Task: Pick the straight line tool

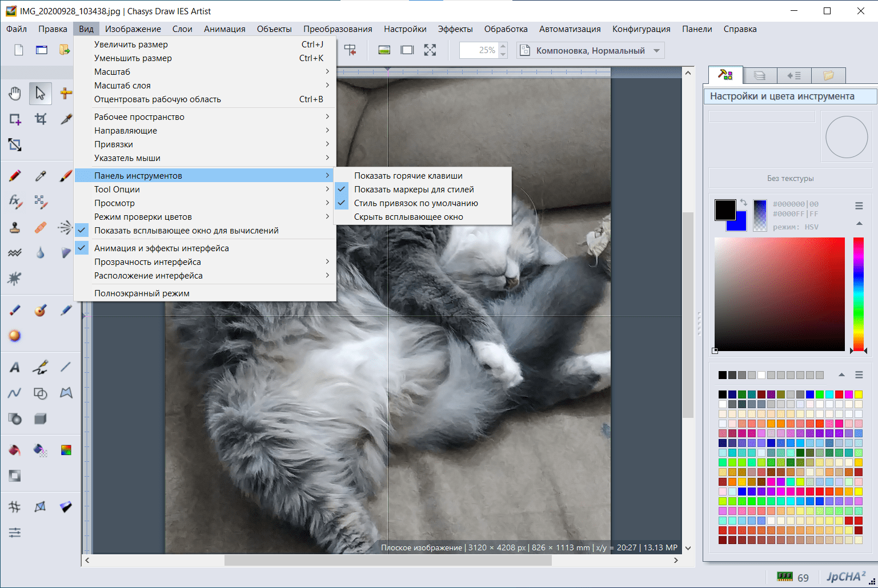Action: coord(66,367)
